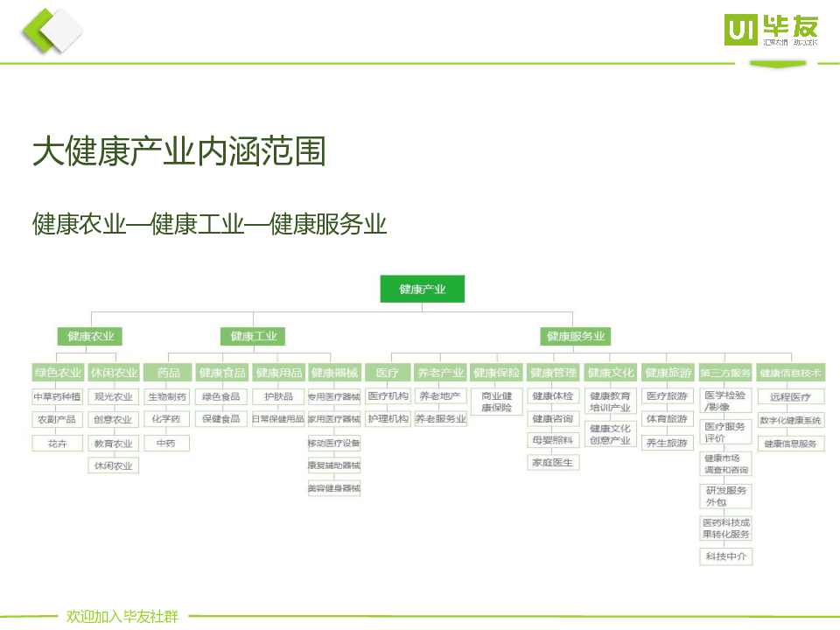Viewport: 840px width, 630px height.
Task: Click the 移动医疗设备 leaf item
Action: [334, 443]
